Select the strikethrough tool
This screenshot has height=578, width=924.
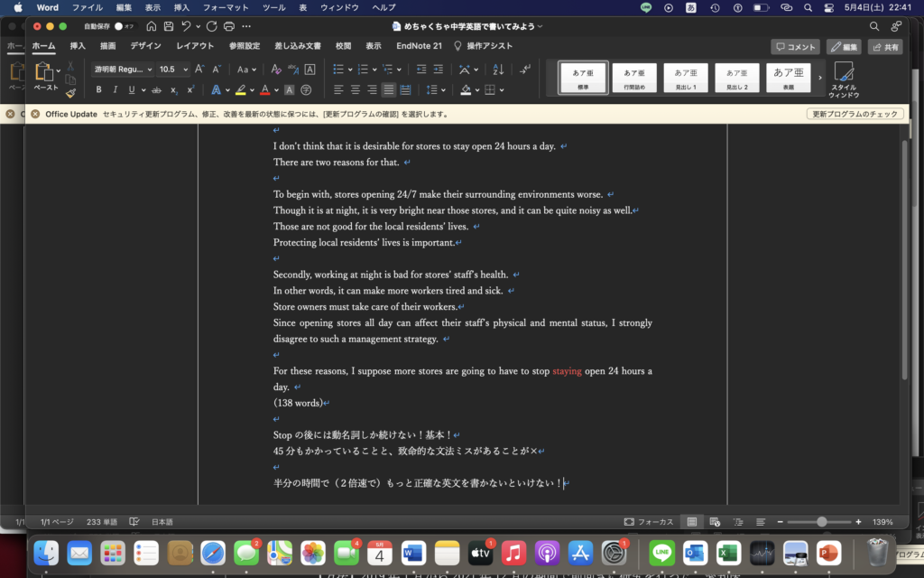pyautogui.click(x=156, y=89)
